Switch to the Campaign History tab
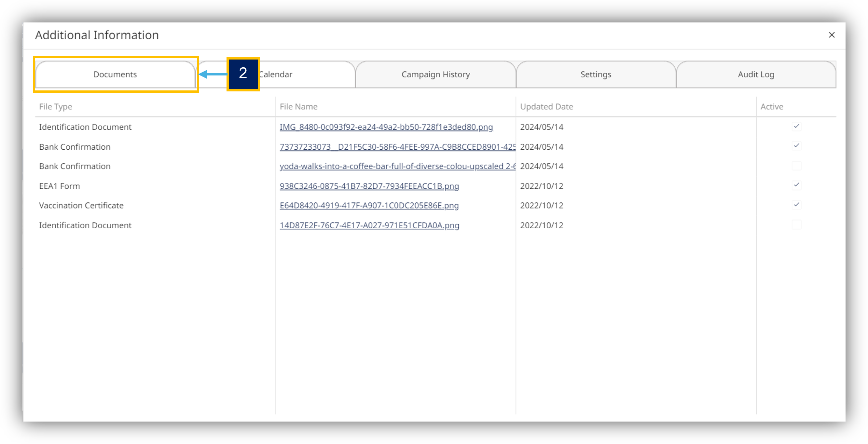868x444 pixels. point(435,74)
